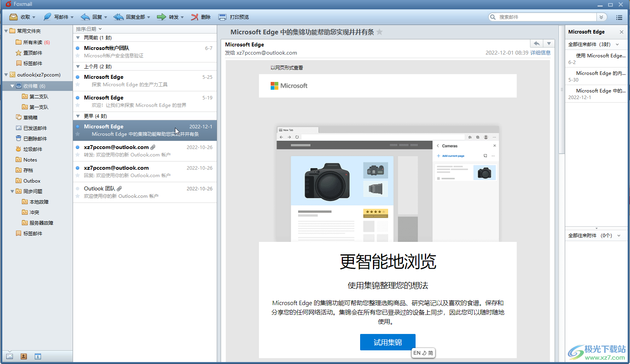This screenshot has height=364, width=630.
Task: Open the main menu list icon
Action: tap(619, 17)
